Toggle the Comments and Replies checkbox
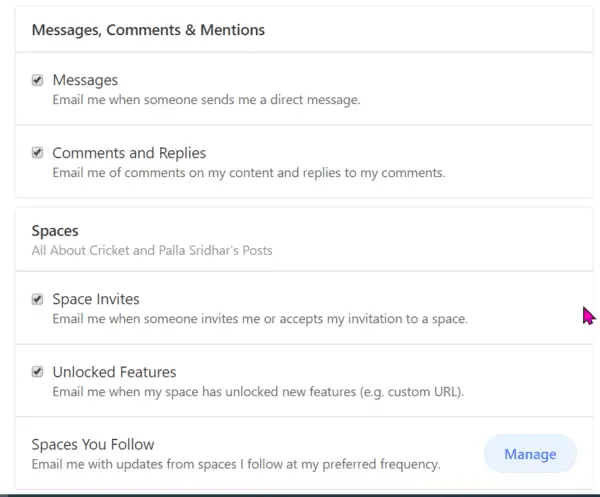Viewport: 600px width, 497px height. [37, 153]
